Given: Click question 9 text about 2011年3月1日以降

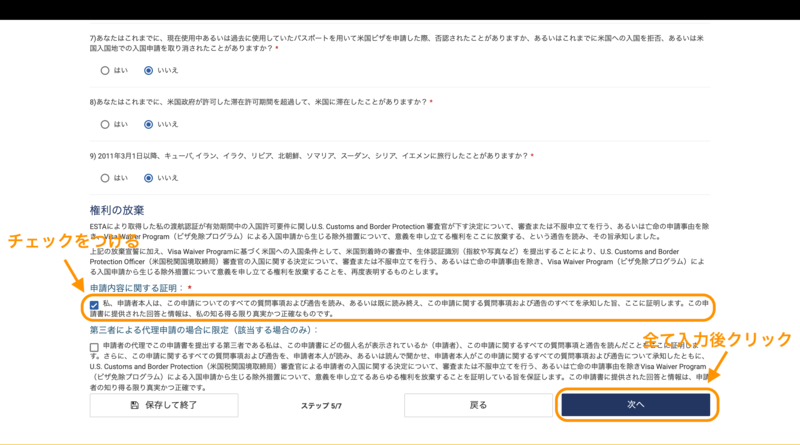Looking at the screenshot, I should click(309, 156).
